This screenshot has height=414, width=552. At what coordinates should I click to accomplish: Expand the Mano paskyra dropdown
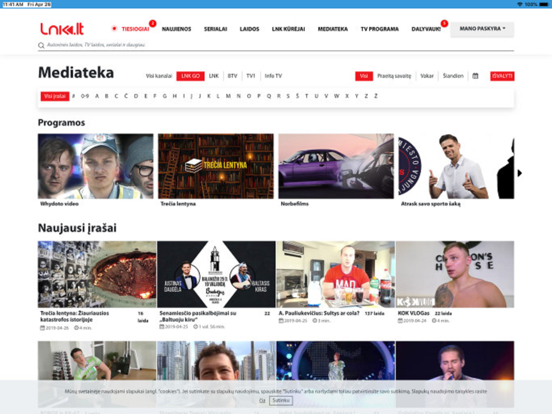pos(482,29)
